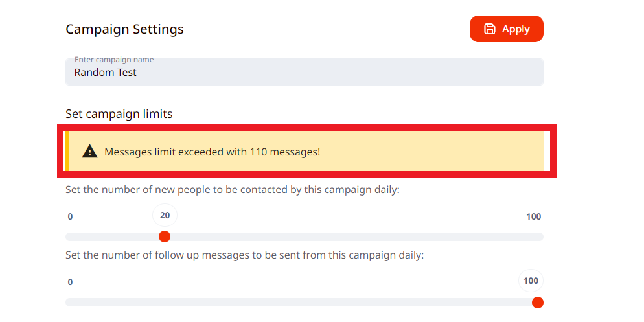Click the new people slider handle
Screen dimensions: 644x322
[x=165, y=236]
